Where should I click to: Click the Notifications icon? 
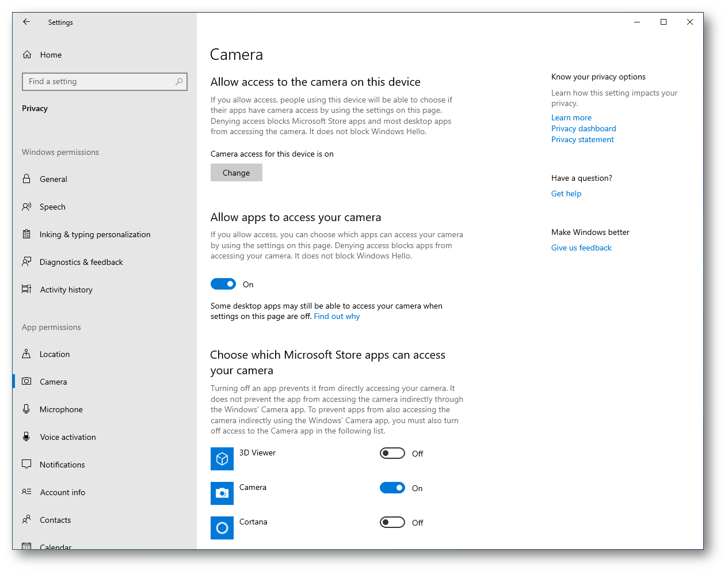pos(26,464)
